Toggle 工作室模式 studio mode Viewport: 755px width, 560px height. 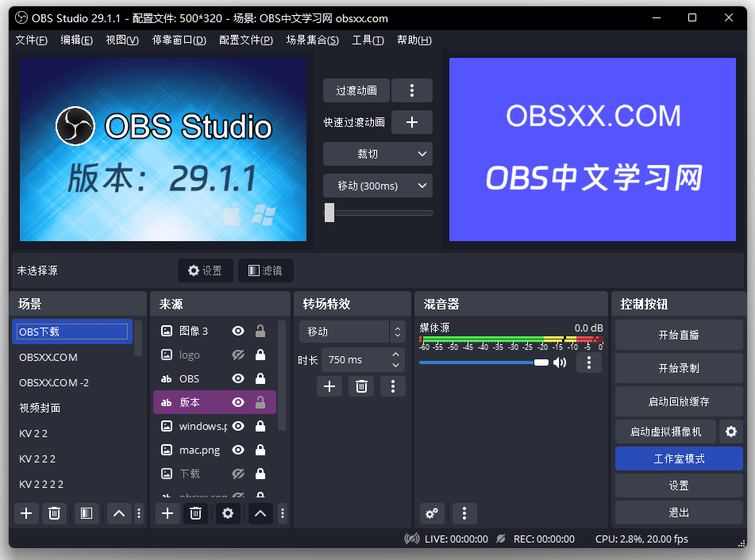click(x=679, y=458)
